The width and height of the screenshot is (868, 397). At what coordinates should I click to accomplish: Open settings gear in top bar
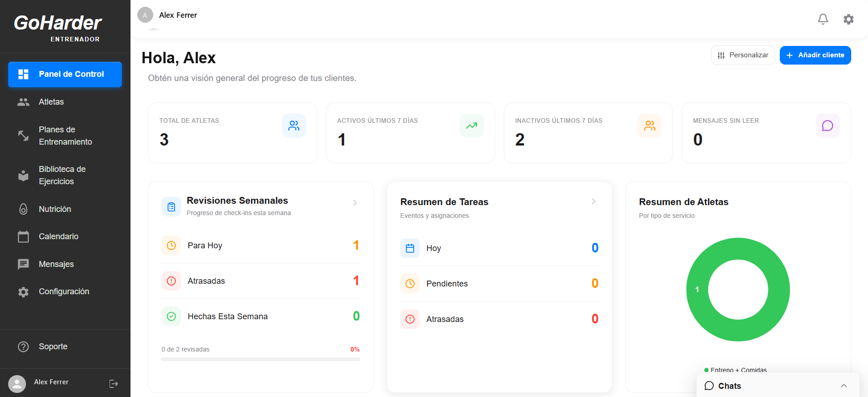tap(848, 19)
